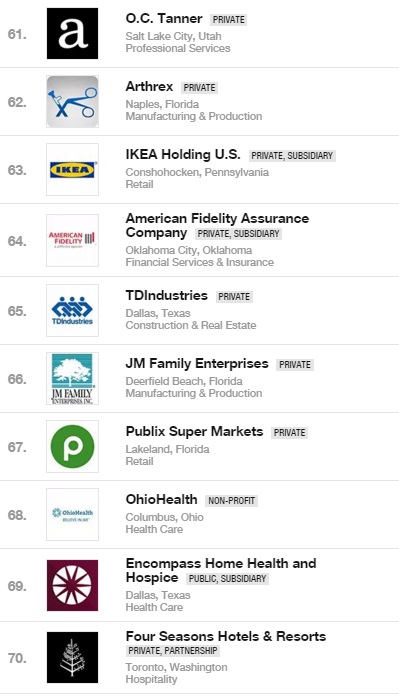Open Encompass Home Health and Hospice link

[x=221, y=570]
